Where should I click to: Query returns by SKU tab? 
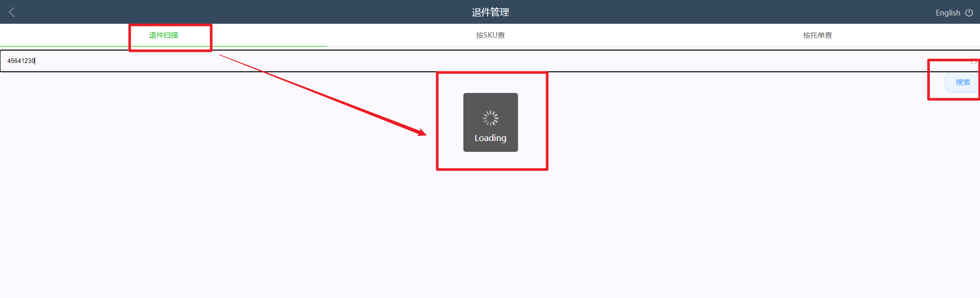(490, 35)
